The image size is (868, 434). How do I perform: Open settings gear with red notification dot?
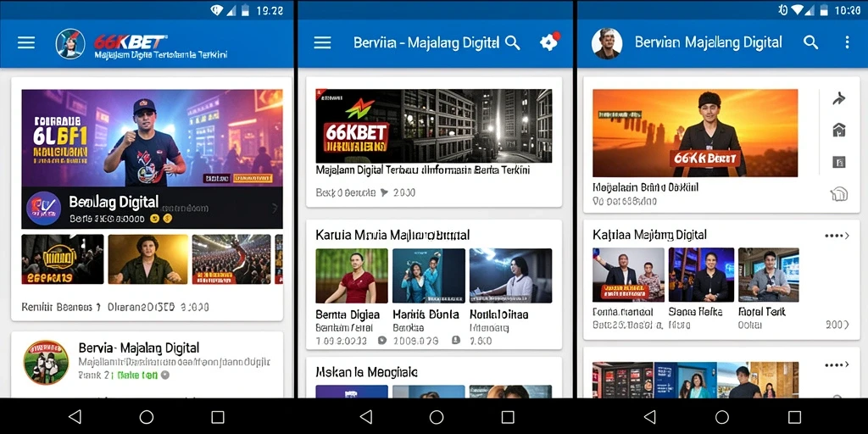point(549,42)
